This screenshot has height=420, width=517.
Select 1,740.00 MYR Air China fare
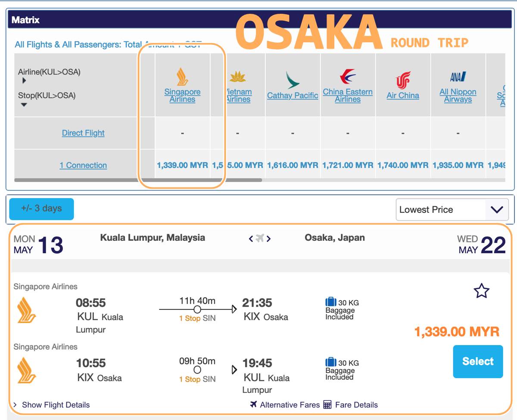coord(403,165)
